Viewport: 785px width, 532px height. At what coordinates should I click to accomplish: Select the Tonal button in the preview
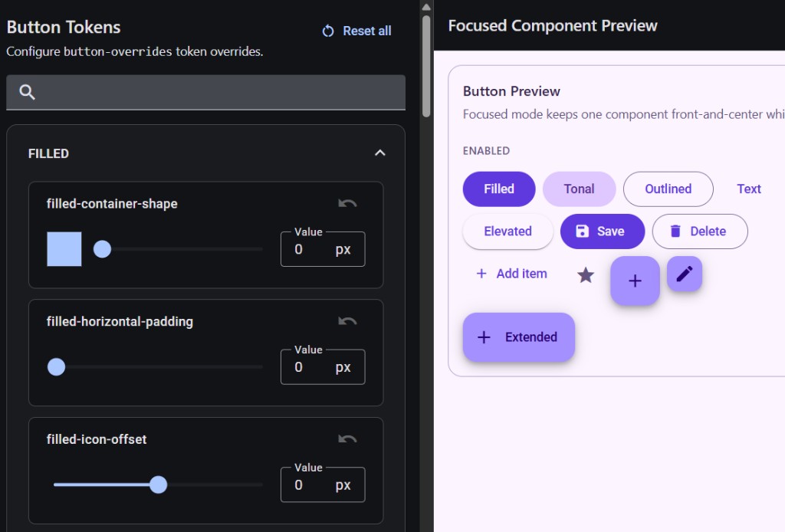tap(579, 189)
